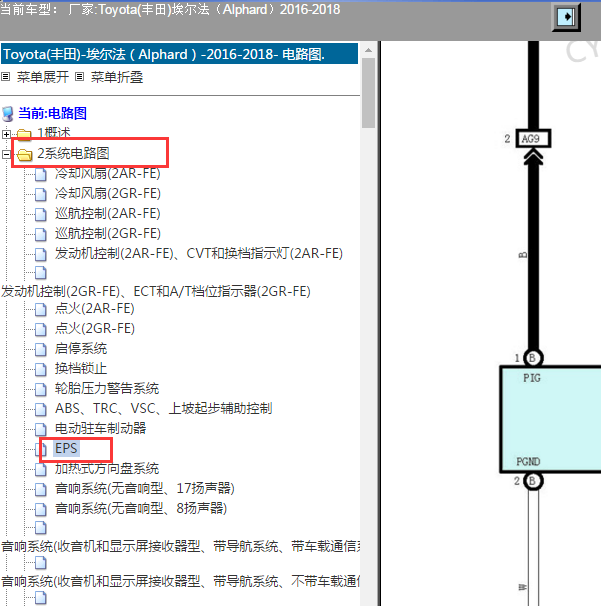
Task: Click page icon beside 启停系统
Action: (41, 349)
